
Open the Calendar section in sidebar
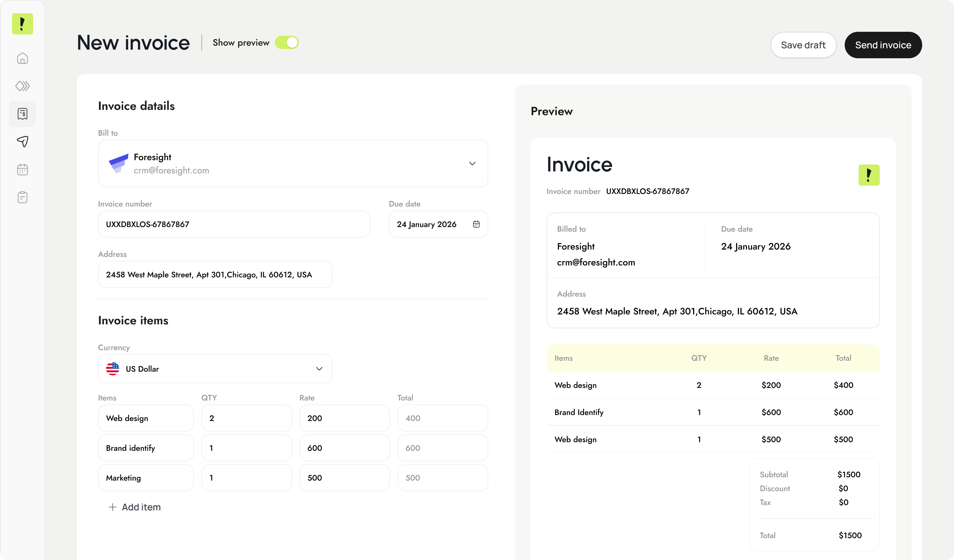pos(22,169)
